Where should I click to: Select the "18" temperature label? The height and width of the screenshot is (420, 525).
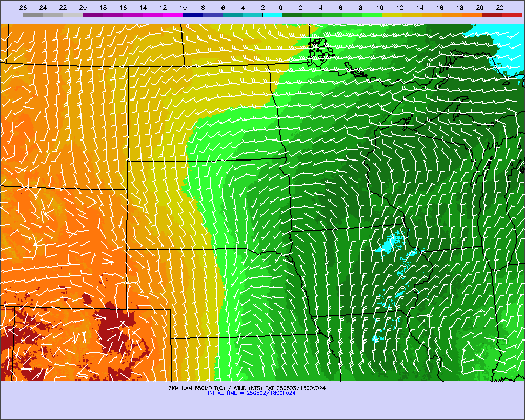[x=460, y=7]
